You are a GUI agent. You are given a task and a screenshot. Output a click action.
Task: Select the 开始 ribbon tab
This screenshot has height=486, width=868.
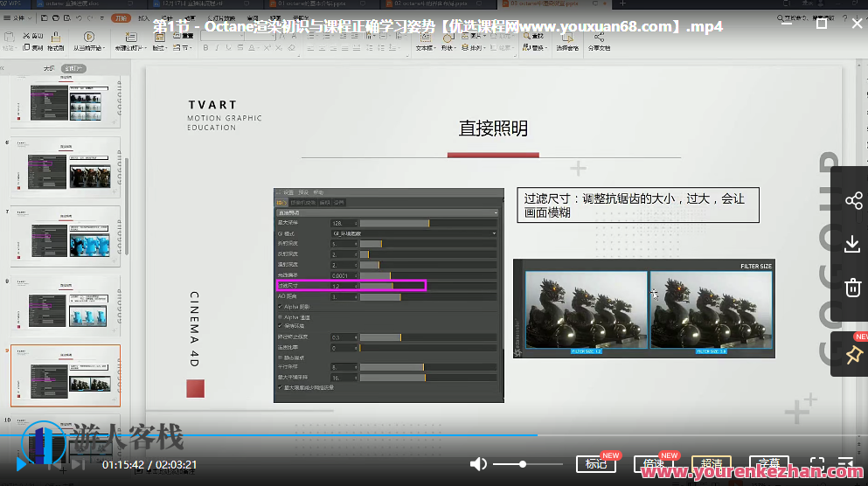pos(121,18)
